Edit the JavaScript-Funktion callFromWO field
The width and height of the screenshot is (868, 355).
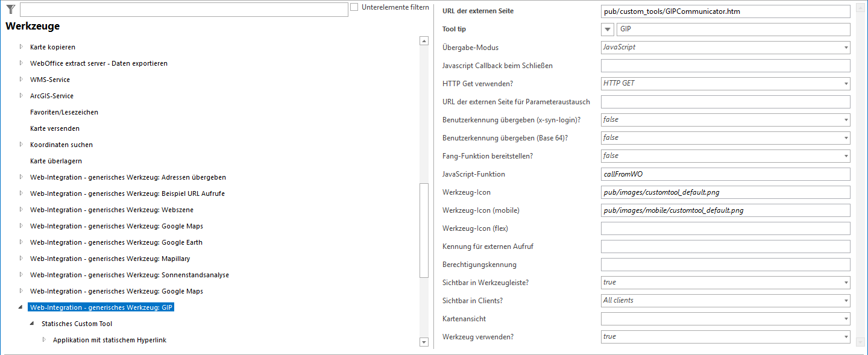pyautogui.click(x=723, y=174)
